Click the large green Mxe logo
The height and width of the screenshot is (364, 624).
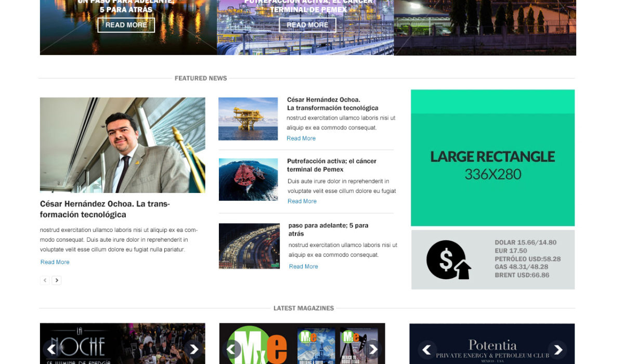259,345
